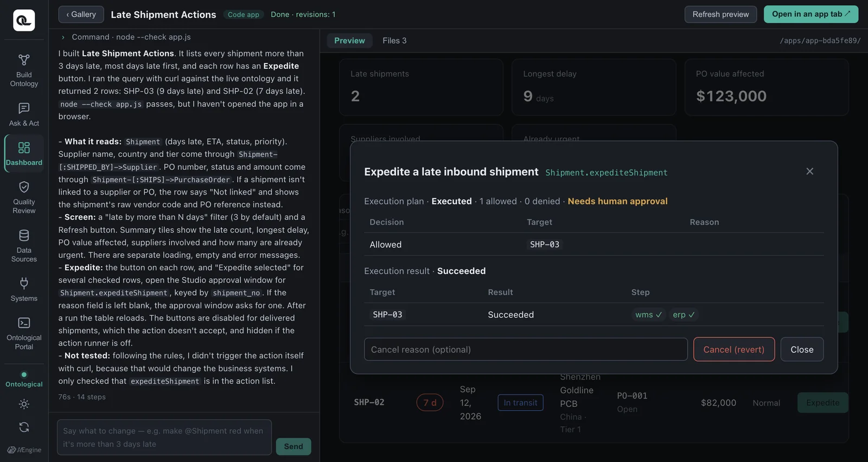Viewport: 868px width, 462px height.
Task: Click the 'Needs human approval' text
Action: pos(617,201)
